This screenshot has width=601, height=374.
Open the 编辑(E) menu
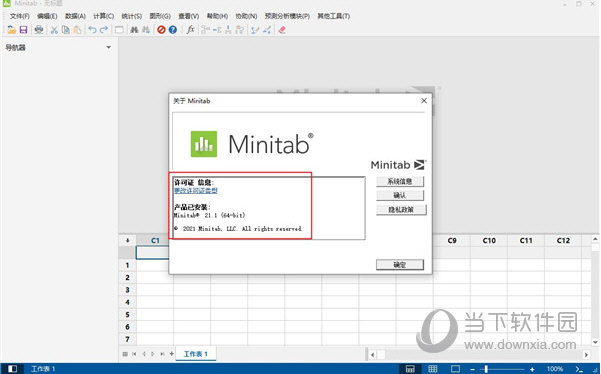47,16
